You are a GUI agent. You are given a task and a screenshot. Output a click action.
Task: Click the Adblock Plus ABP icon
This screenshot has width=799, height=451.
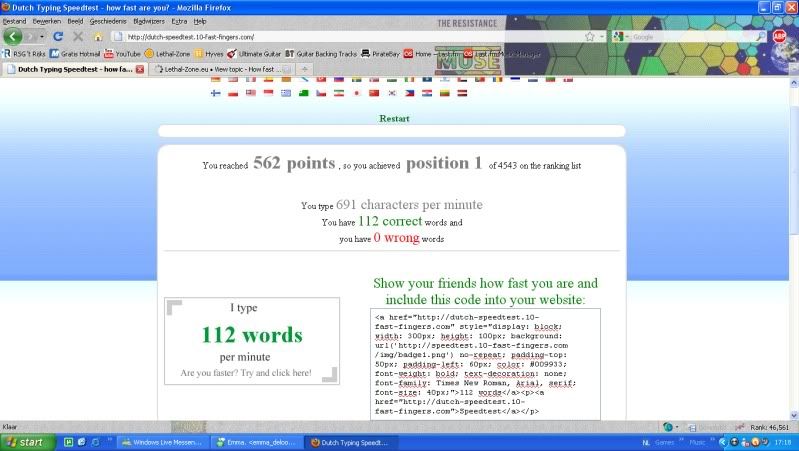(779, 36)
